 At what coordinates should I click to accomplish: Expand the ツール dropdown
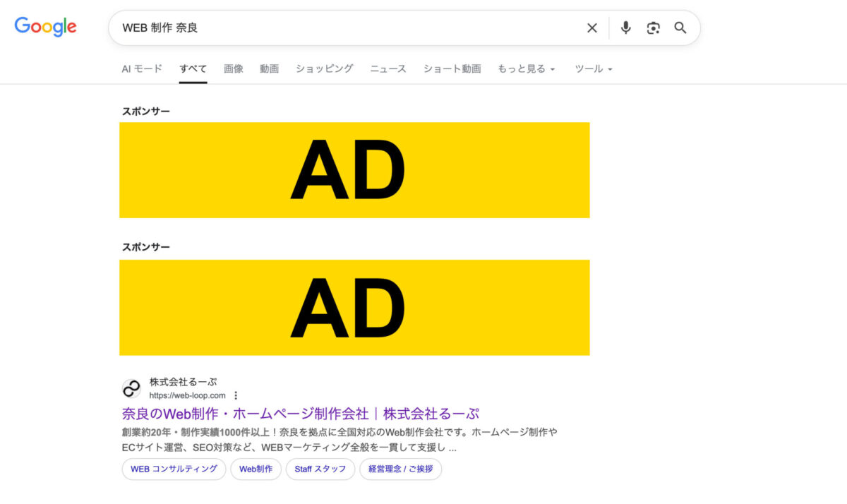[594, 68]
